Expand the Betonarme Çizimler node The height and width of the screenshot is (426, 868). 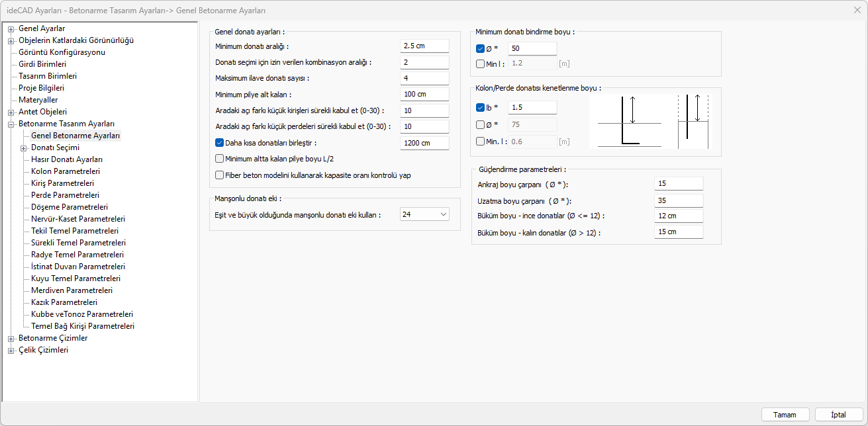point(11,338)
